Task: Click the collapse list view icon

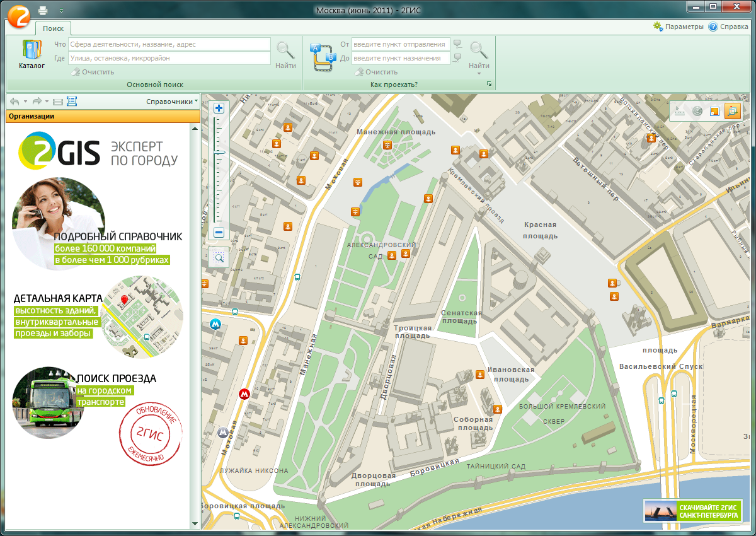Action: coord(58,101)
